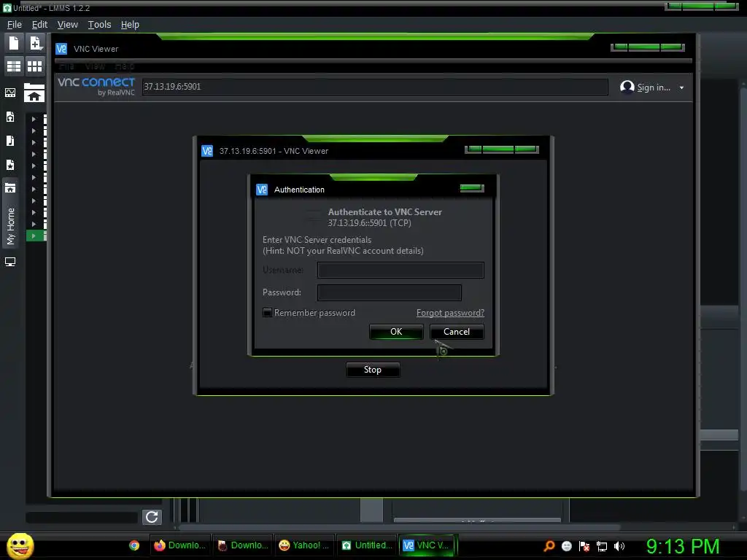Open the LMMS View menu
The width and height of the screenshot is (747, 560).
(68, 25)
